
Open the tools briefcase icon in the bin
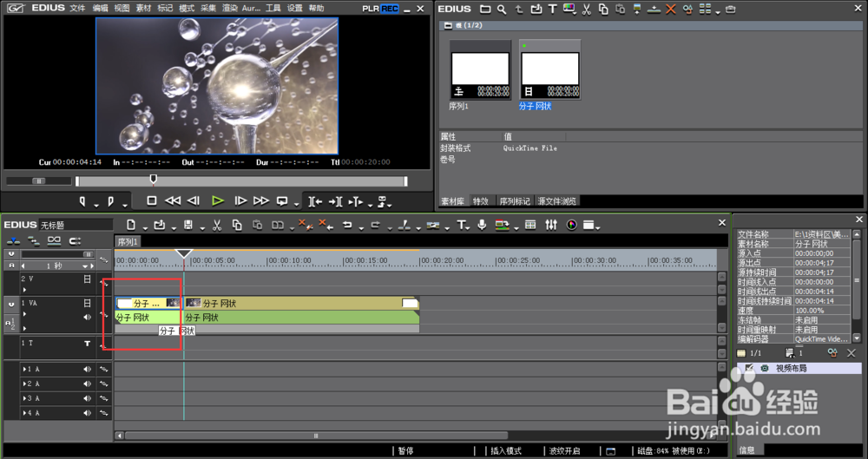tap(731, 9)
